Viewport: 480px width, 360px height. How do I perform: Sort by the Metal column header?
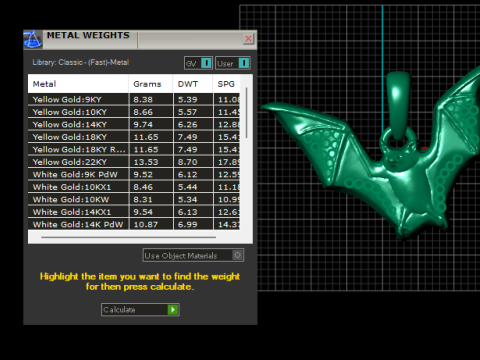tap(78, 84)
